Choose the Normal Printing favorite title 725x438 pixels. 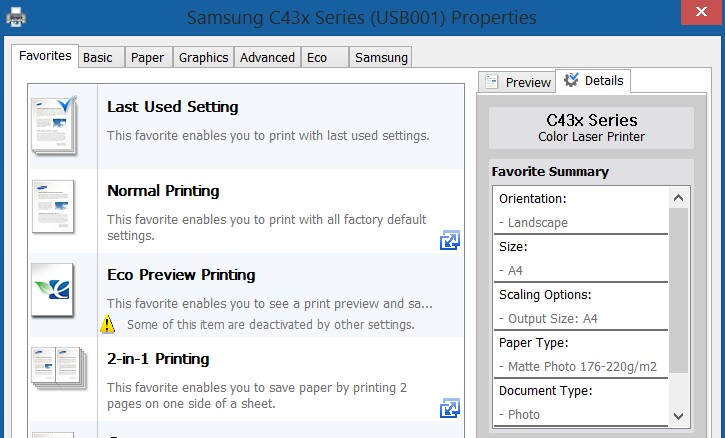point(163,191)
